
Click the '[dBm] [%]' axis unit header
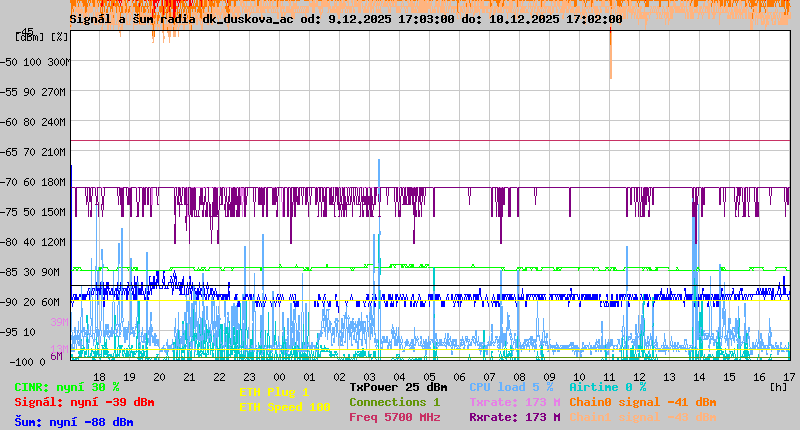click(41, 37)
